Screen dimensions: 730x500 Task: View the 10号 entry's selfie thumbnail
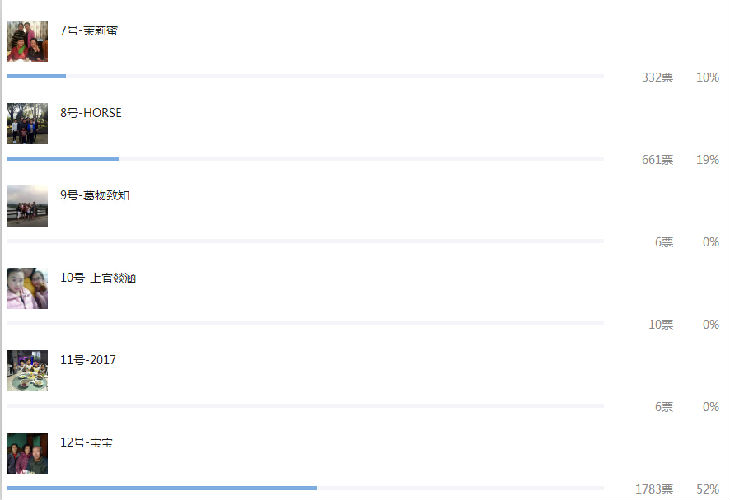[x=27, y=288]
